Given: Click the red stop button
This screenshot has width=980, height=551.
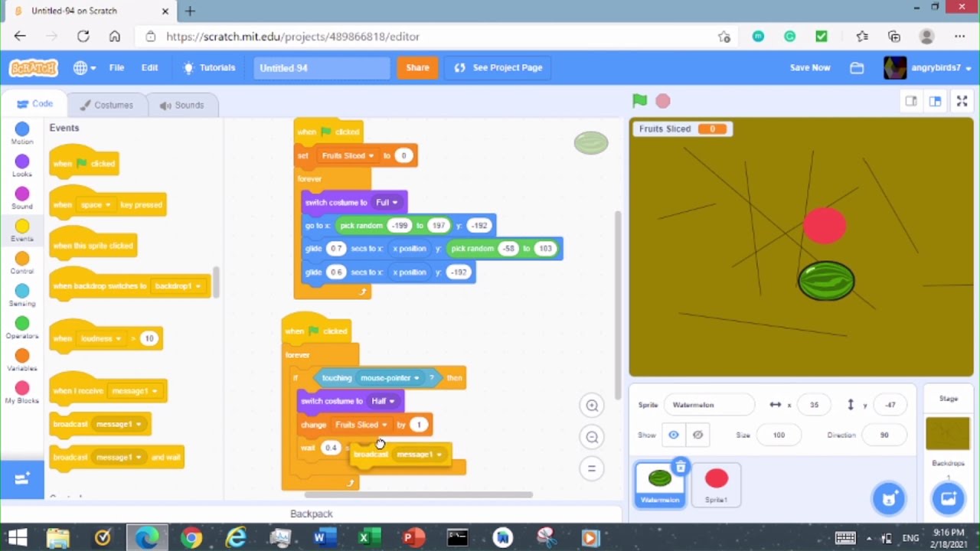Looking at the screenshot, I should coord(663,100).
